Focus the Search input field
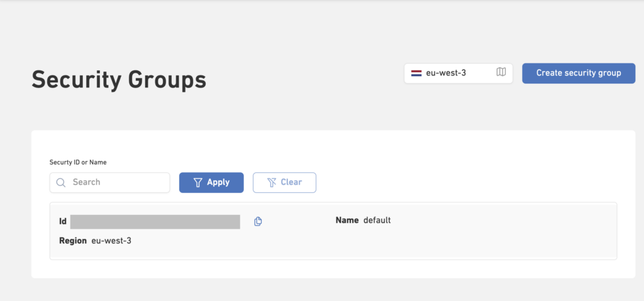Screen dimensions: 644x301 click(x=109, y=182)
